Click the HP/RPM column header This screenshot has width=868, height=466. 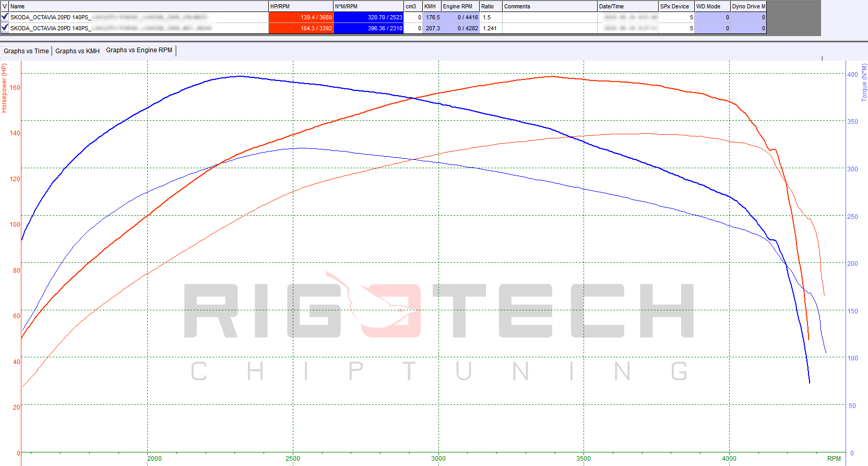point(301,6)
